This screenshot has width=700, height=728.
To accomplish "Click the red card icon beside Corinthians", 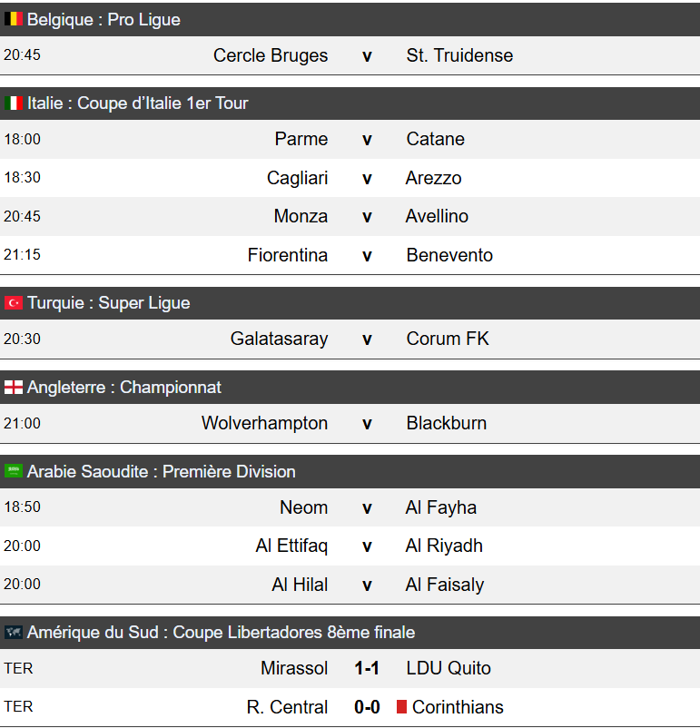I will [402, 706].
